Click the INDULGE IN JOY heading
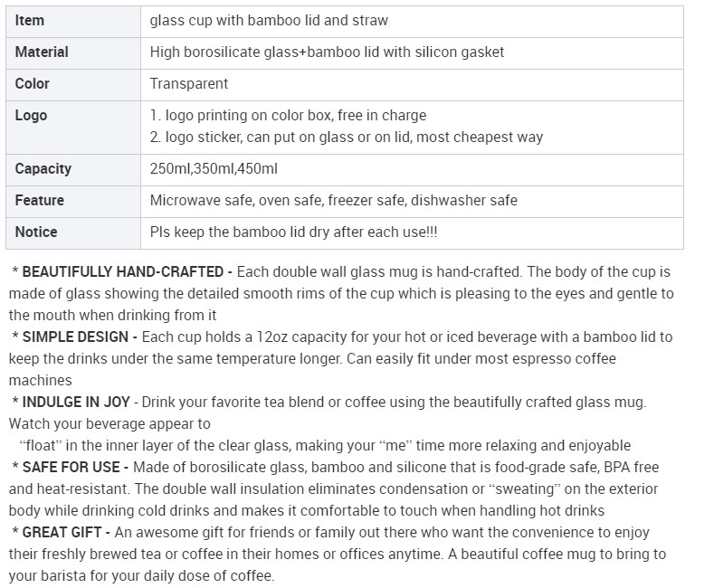Screen dimensions: 714x588 [x=76, y=402]
